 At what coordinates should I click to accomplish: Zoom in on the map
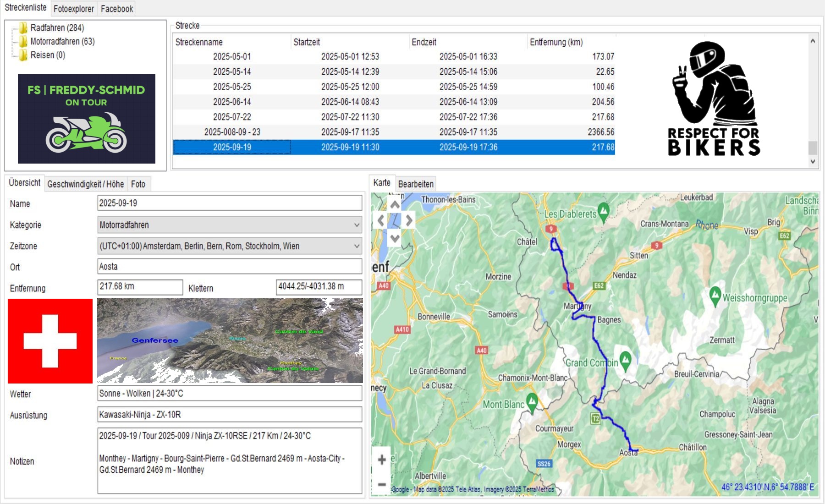(x=382, y=460)
